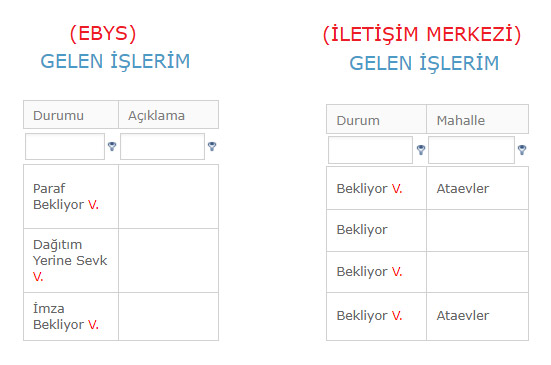
Task: Select the Dağıtım Yerine Sevk V. row
Action: (x=121, y=260)
